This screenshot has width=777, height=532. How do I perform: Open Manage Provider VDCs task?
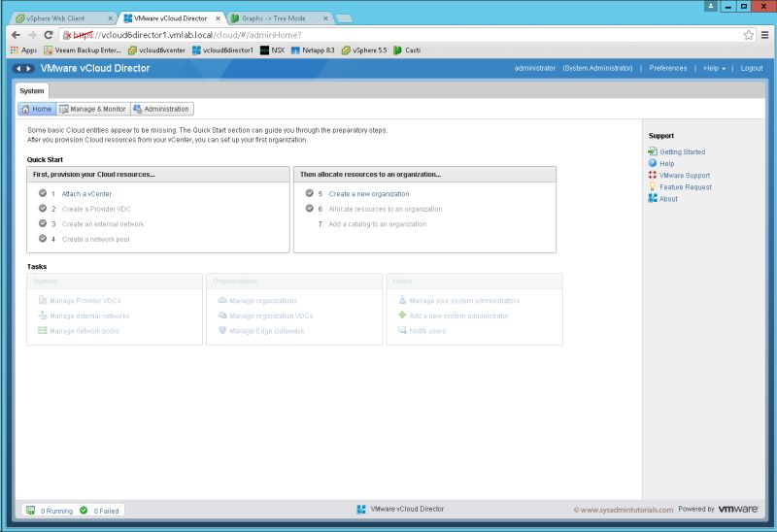80,301
